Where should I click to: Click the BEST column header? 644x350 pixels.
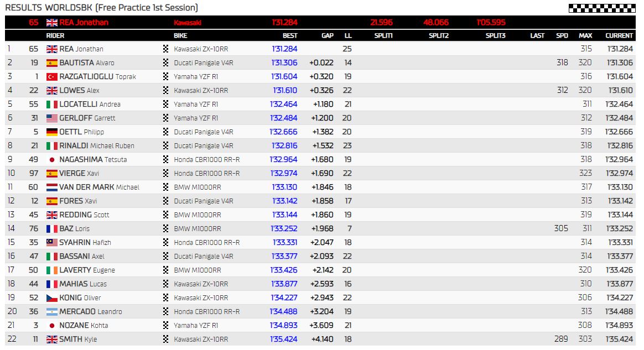point(290,36)
